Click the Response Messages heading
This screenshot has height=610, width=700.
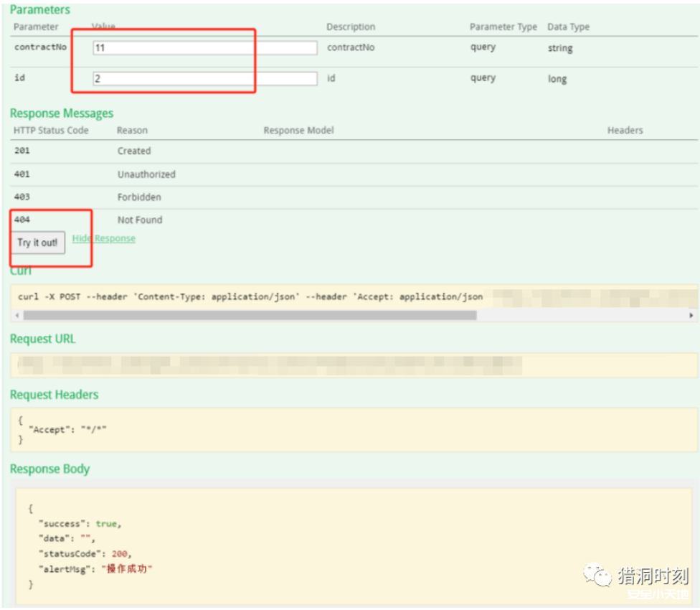(62, 113)
